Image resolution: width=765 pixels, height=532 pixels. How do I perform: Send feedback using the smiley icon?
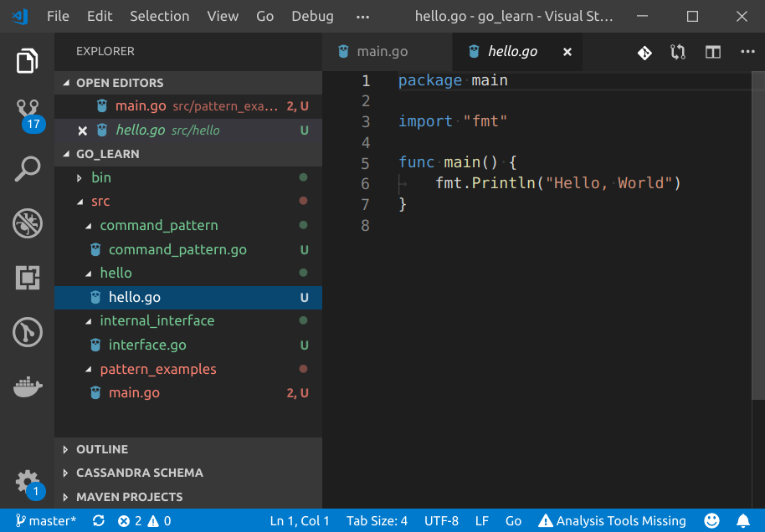711,520
